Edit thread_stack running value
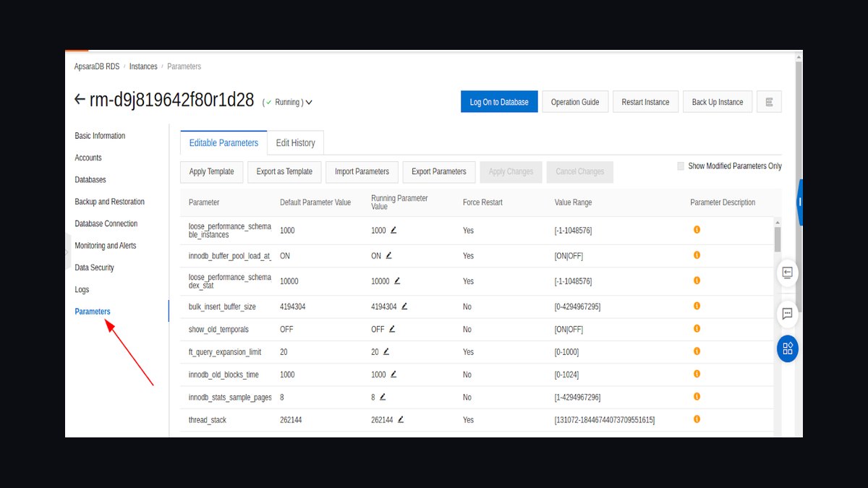Screen dimensions: 868x488 coord(401,419)
